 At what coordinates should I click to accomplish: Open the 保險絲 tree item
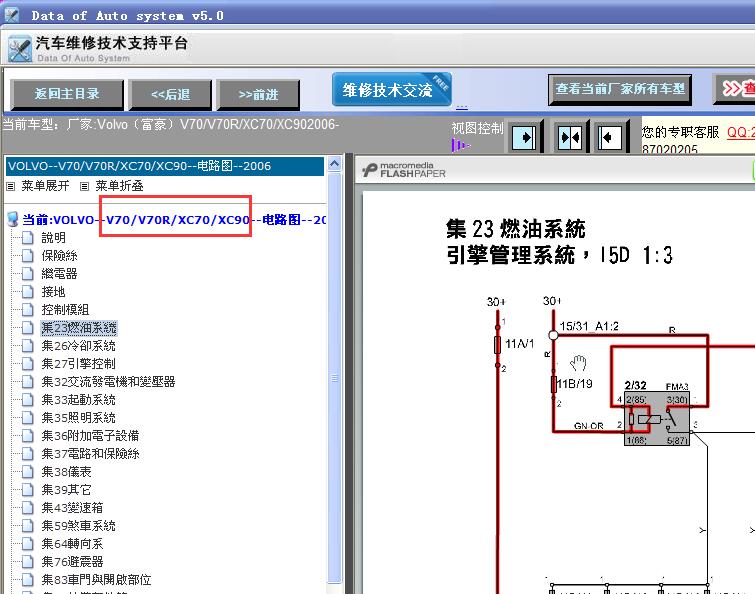click(59, 256)
